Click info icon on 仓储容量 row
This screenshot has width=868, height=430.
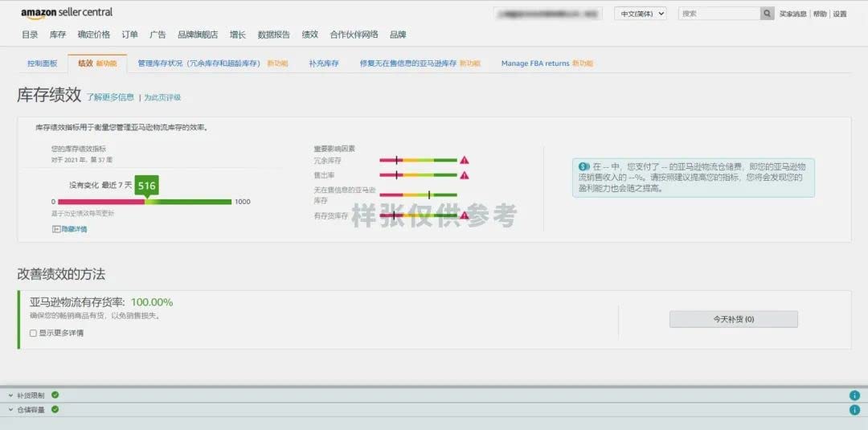click(854, 410)
